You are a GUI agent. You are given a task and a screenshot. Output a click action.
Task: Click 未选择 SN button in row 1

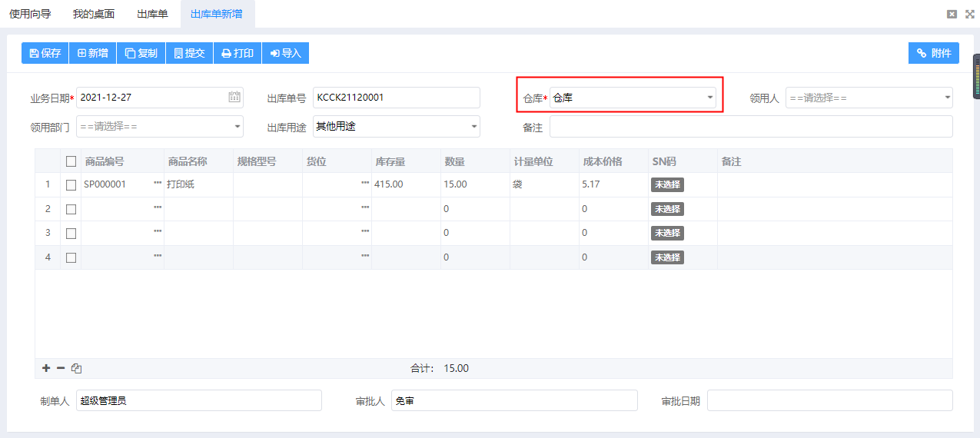pyautogui.click(x=667, y=185)
